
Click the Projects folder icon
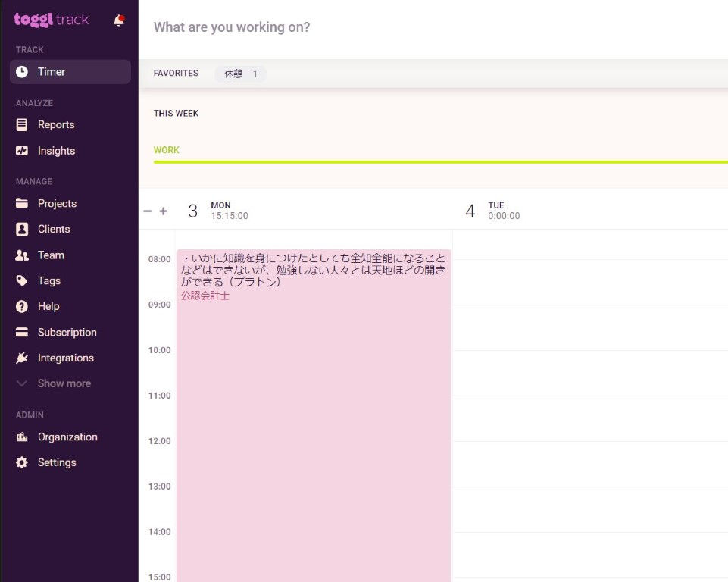pos(22,203)
